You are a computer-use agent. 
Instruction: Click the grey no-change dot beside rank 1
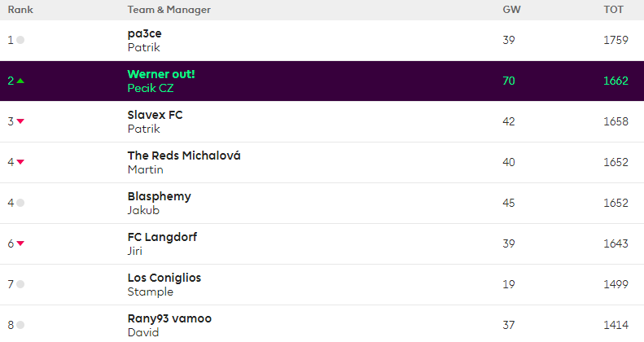tap(20, 40)
